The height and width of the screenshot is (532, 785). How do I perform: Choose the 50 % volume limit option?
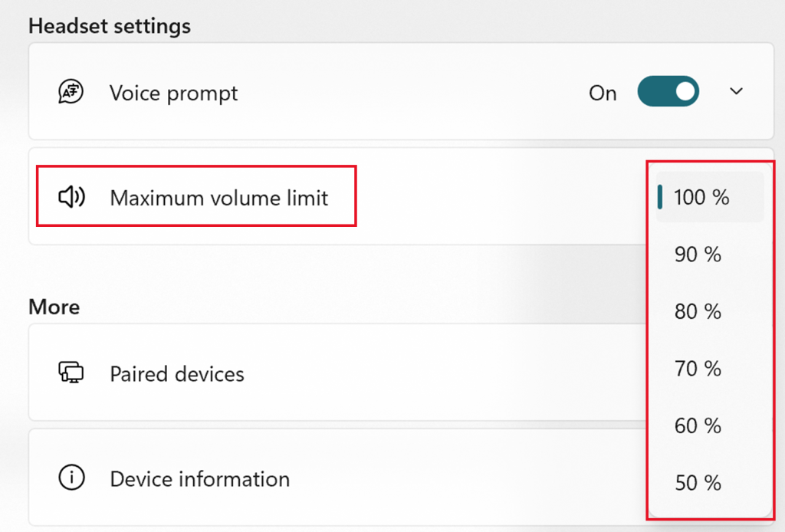[698, 483]
